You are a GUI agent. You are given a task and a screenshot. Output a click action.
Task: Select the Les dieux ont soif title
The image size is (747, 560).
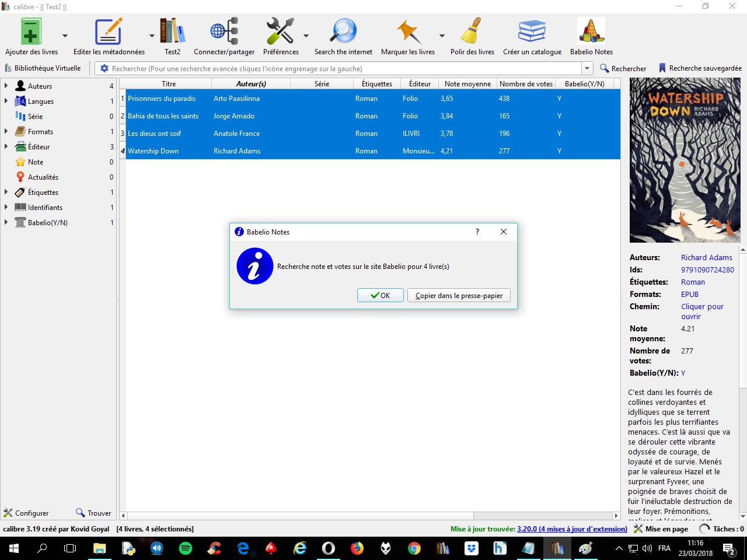pos(154,133)
